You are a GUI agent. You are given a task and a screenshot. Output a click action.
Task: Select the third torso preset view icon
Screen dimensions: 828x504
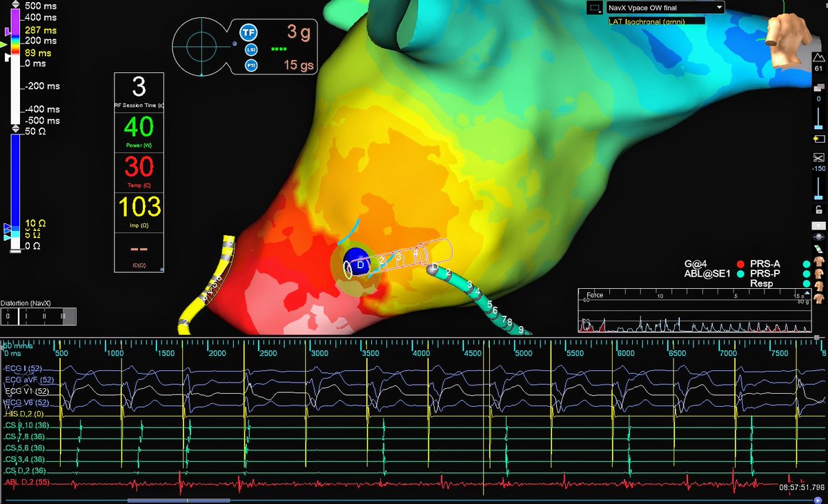point(820,285)
